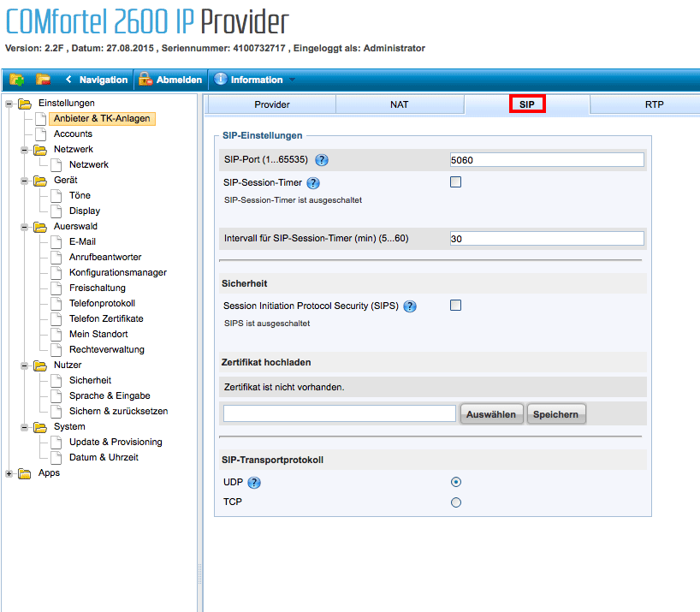Click the Abmelden logout button

[x=170, y=80]
